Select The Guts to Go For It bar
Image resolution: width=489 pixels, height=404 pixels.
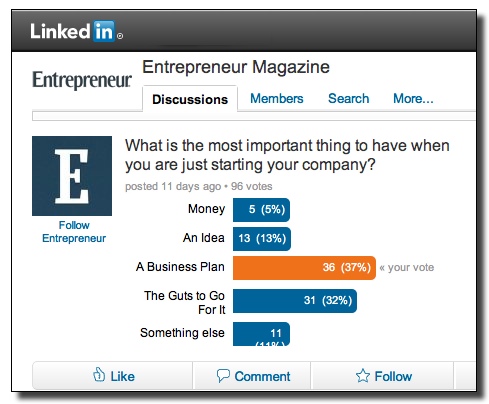295,301
